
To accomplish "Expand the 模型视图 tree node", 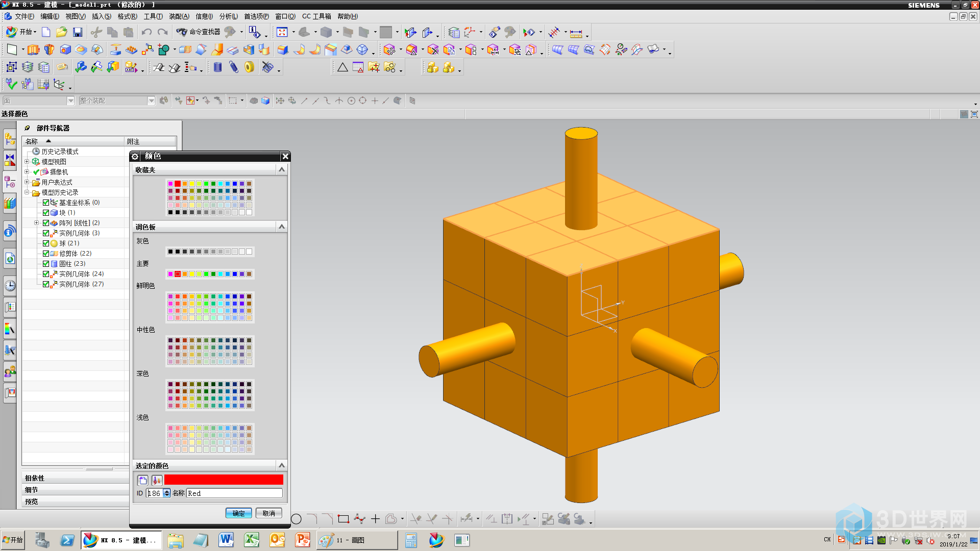I will pos(27,162).
